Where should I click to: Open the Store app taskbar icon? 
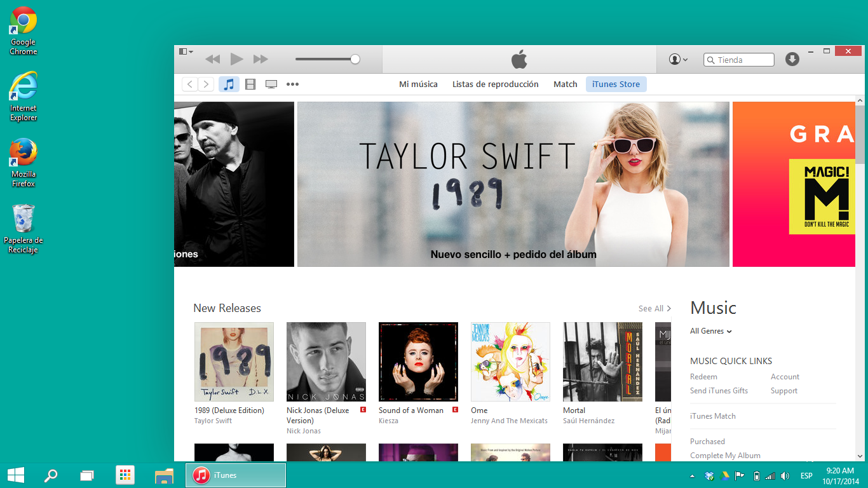point(125,475)
